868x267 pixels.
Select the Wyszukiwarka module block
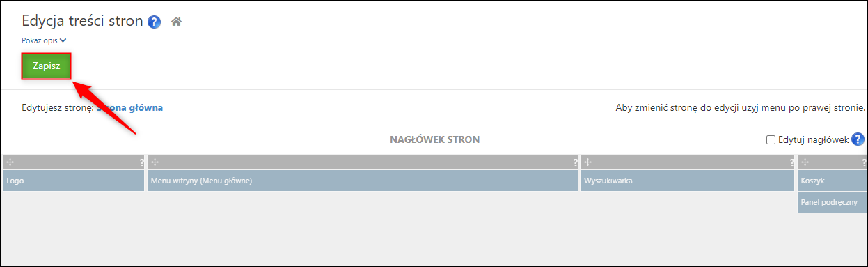[688, 181]
